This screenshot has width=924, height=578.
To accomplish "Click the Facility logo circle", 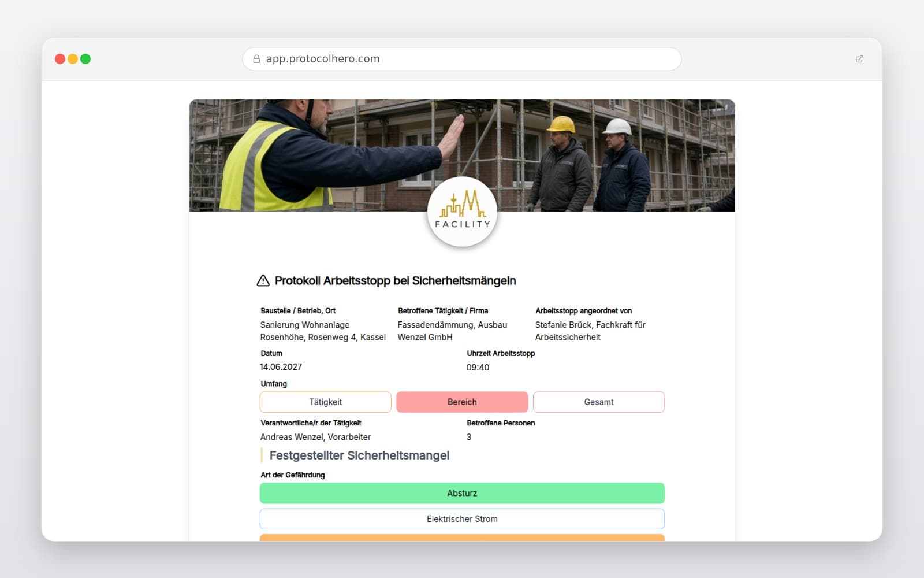I will 462,212.
